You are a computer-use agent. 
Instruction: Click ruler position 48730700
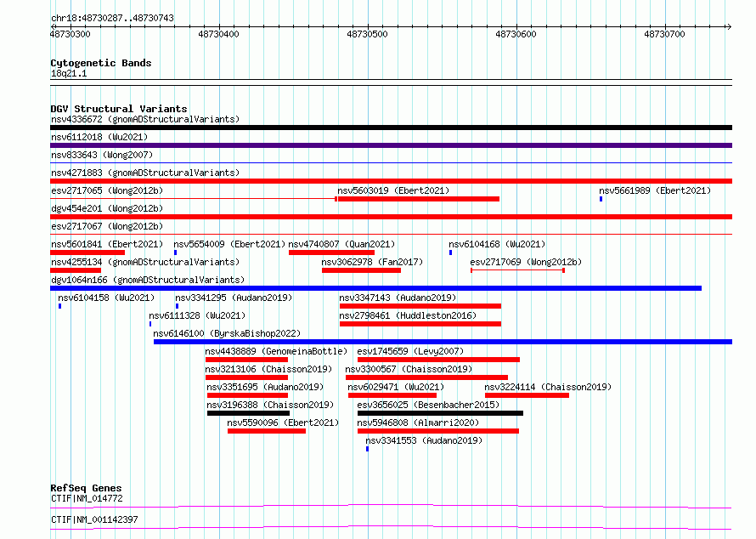[664, 34]
